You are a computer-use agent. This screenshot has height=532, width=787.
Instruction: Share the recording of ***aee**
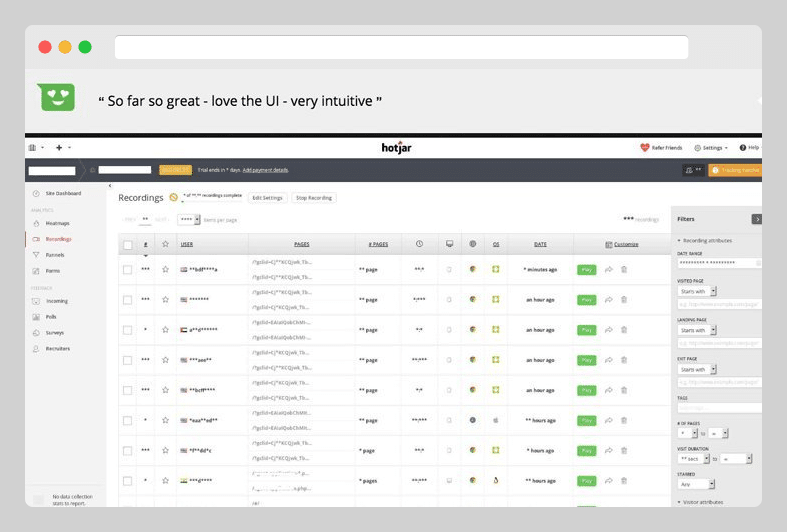609,360
